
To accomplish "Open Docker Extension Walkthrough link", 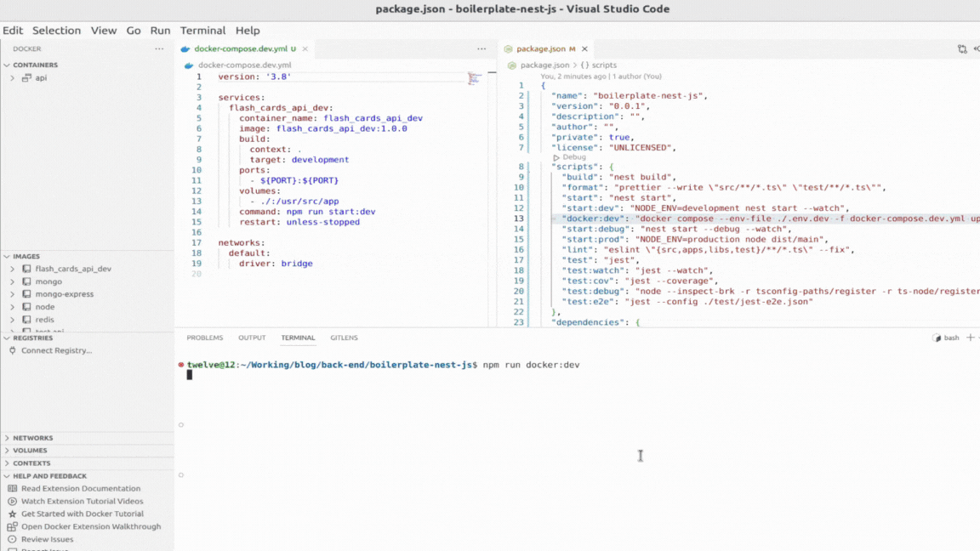I will coord(91,526).
